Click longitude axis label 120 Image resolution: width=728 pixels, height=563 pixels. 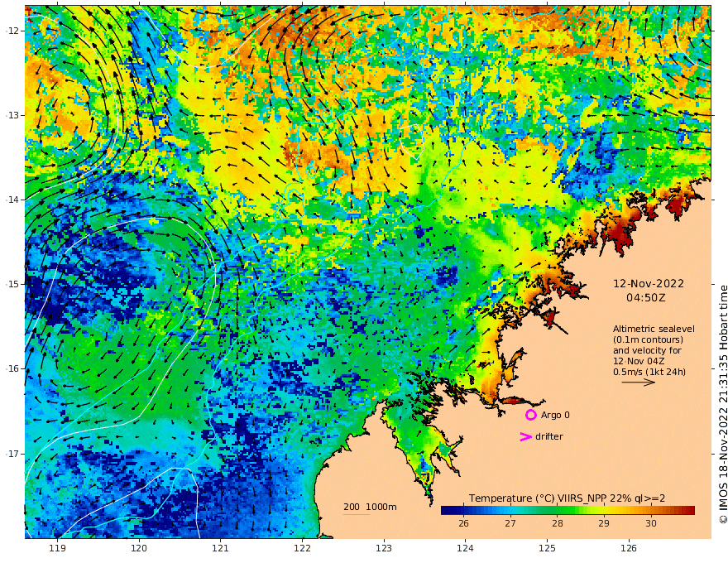(x=139, y=548)
